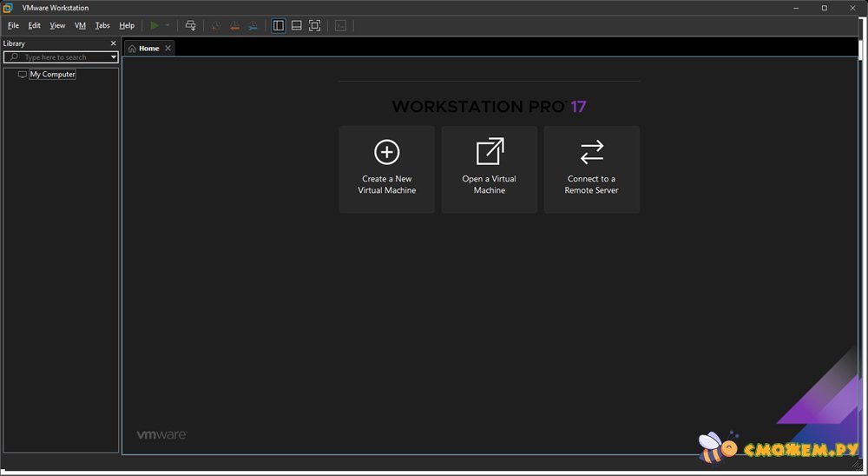The width and height of the screenshot is (868, 476).
Task: Expand the library search dropdown arrow
Action: [x=114, y=57]
